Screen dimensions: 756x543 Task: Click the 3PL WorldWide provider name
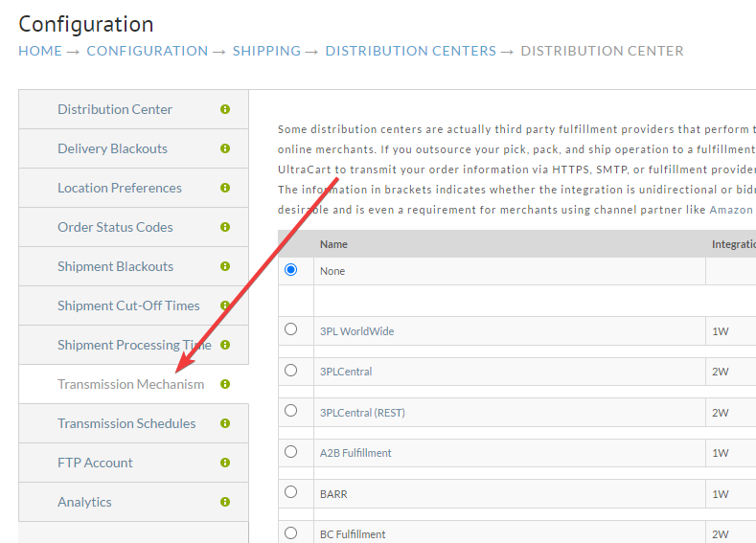(356, 331)
